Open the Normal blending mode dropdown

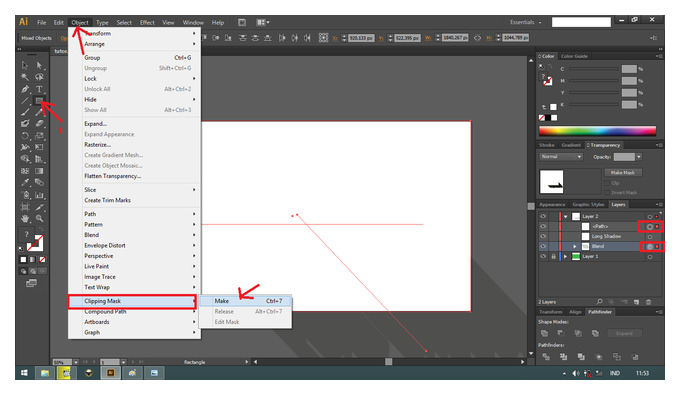click(x=561, y=157)
